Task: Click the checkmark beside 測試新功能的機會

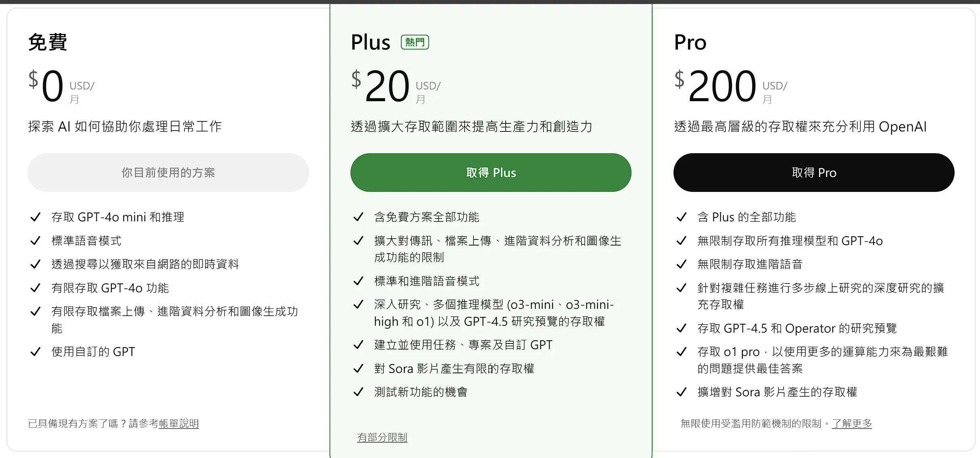Action: (x=358, y=392)
